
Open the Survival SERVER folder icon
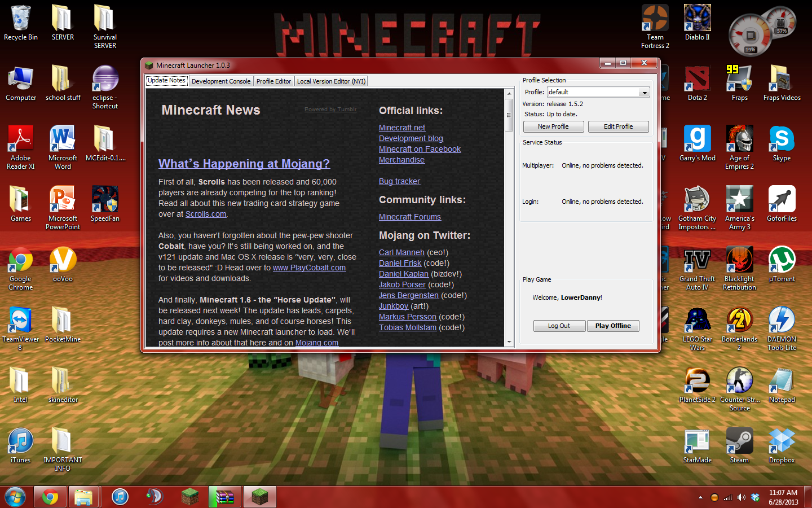pos(105,27)
